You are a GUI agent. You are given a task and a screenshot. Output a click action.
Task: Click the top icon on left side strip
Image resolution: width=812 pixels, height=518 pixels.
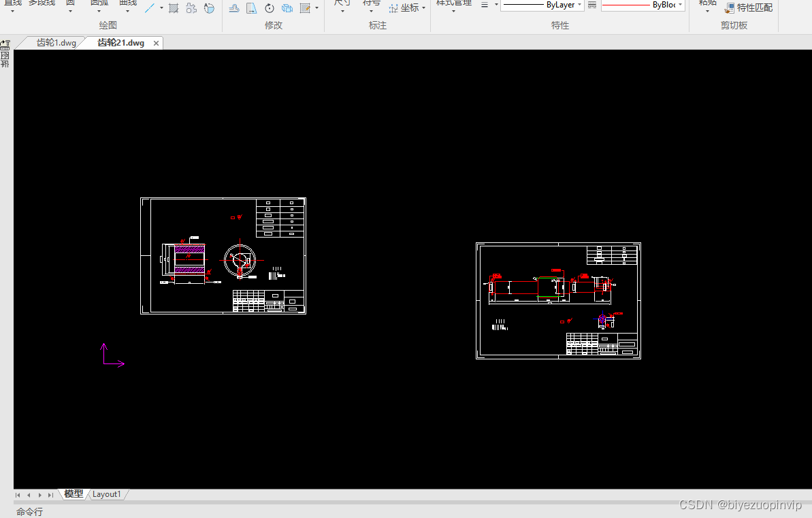pyautogui.click(x=5, y=45)
